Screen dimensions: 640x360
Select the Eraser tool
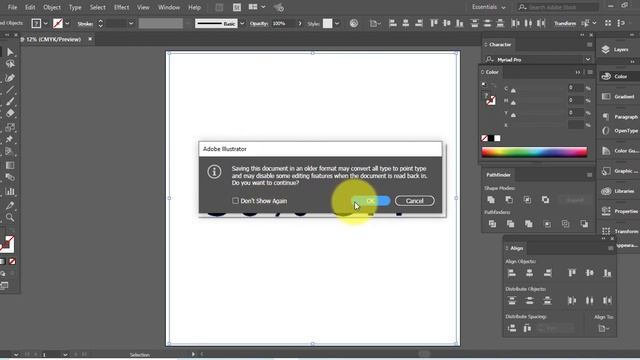(x=10, y=113)
